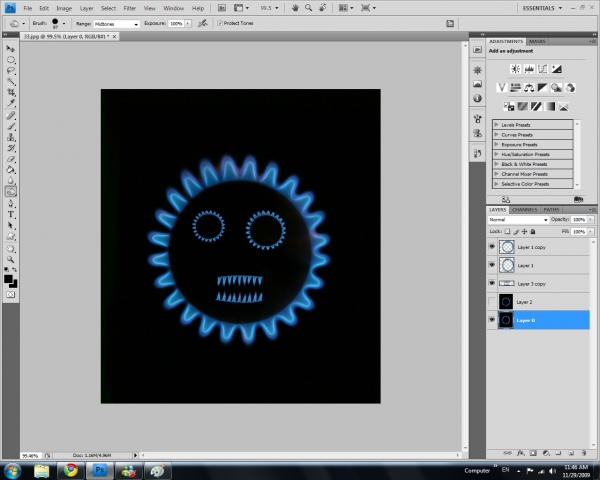Click foreground color swatch
Image resolution: width=600 pixels, height=480 pixels.
coord(8,279)
